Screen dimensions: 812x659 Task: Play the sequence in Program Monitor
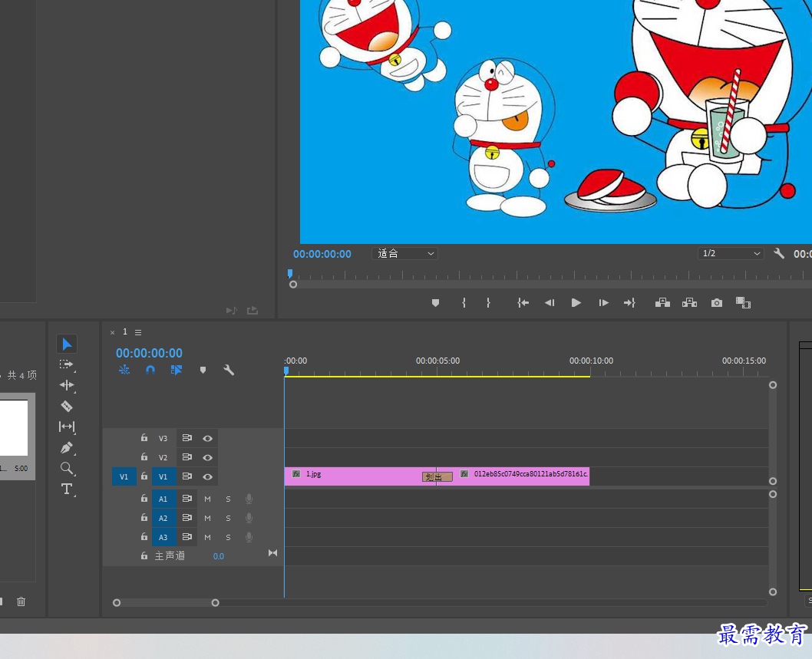point(576,303)
